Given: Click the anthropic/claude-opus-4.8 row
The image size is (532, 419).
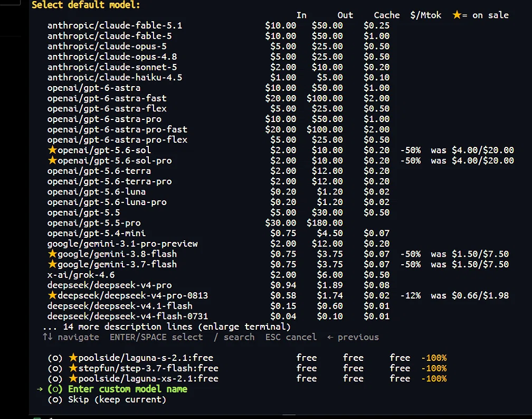Looking at the screenshot, I should tap(218, 57).
